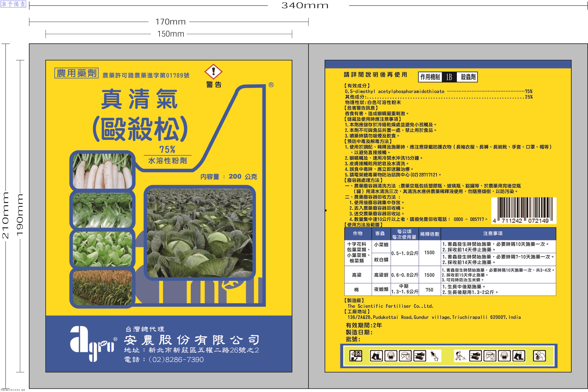Click the locked storage away from children pictogram

pos(355,356)
